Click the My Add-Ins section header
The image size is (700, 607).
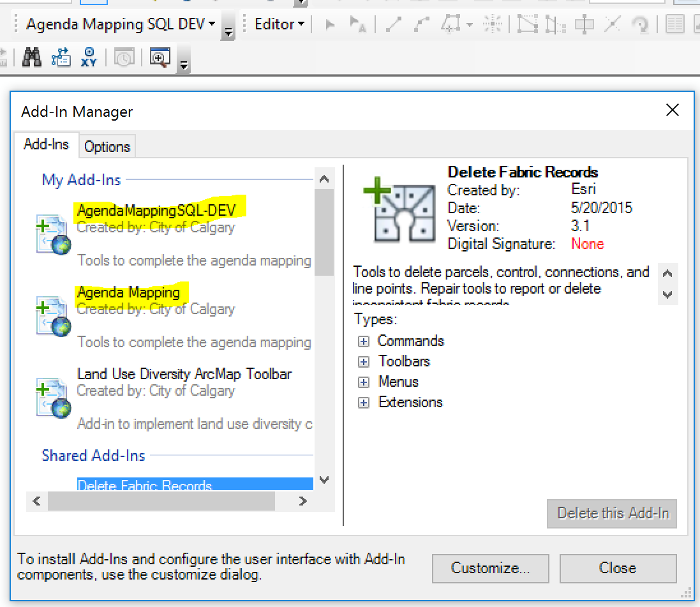click(81, 179)
